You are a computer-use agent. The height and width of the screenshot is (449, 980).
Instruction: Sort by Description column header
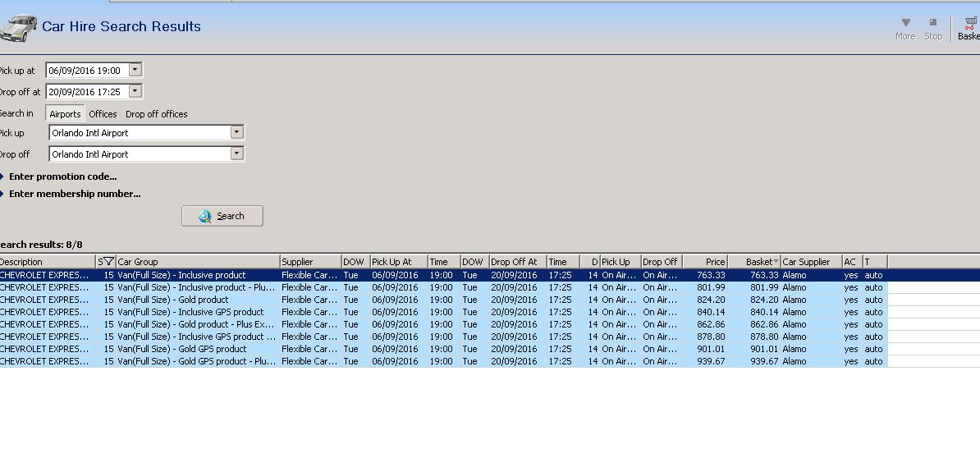(x=48, y=262)
